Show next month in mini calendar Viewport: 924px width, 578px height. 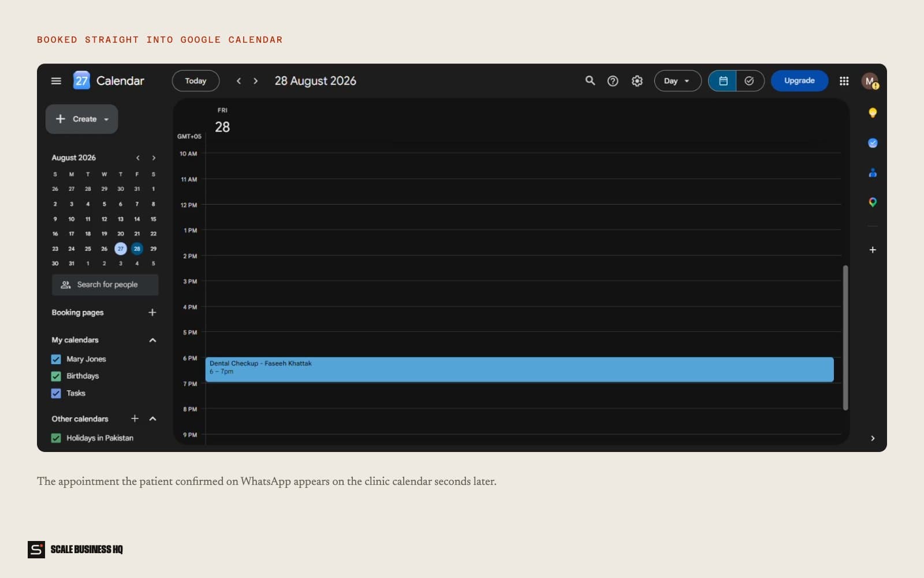pos(154,158)
